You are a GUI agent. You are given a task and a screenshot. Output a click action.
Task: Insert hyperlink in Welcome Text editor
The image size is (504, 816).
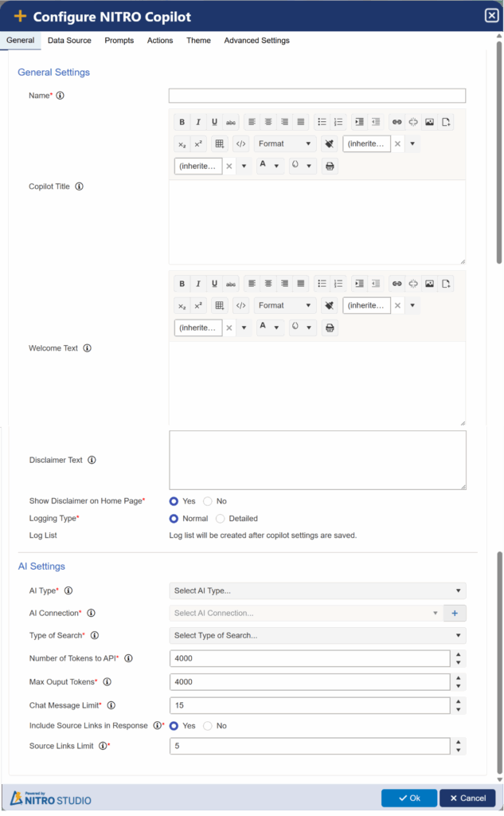[397, 284]
